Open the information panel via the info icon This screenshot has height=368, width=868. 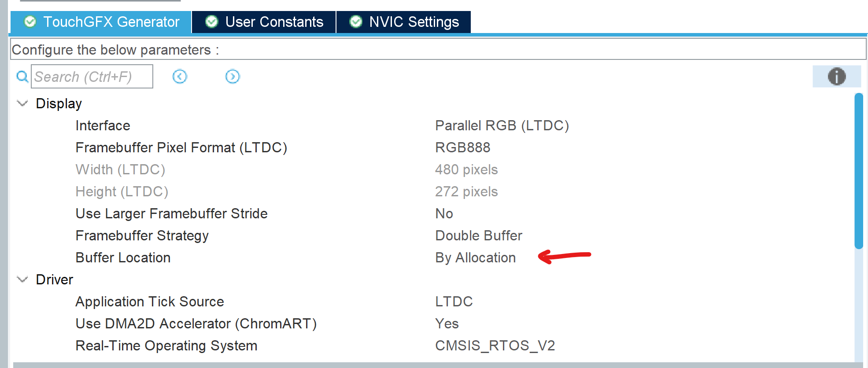836,76
